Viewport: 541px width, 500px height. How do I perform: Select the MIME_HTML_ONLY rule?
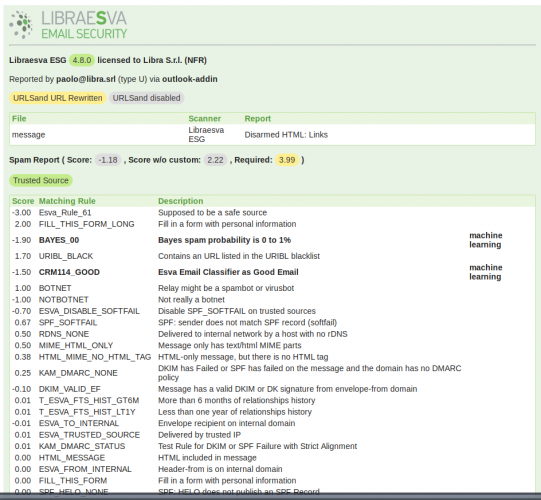(x=76, y=345)
